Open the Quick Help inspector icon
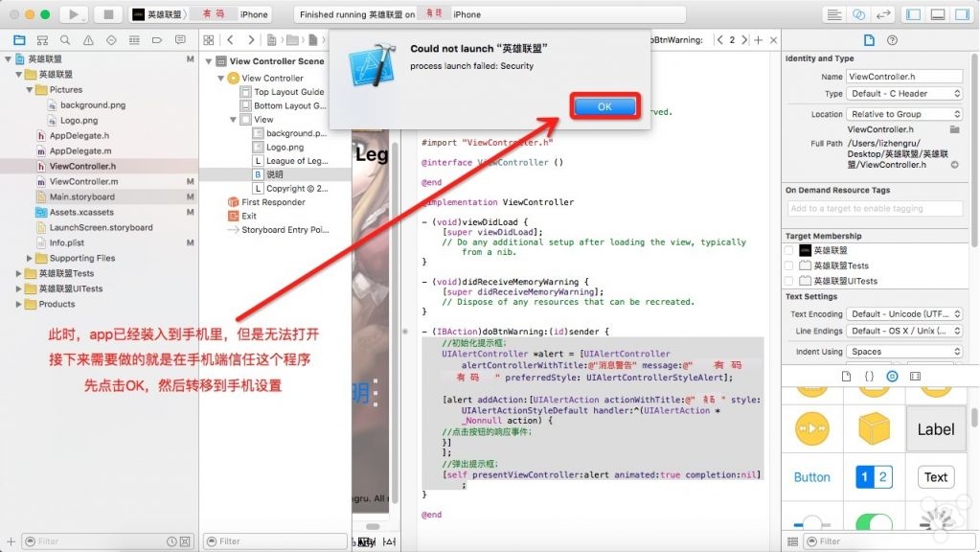Image resolution: width=980 pixels, height=552 pixels. pyautogui.click(x=892, y=40)
